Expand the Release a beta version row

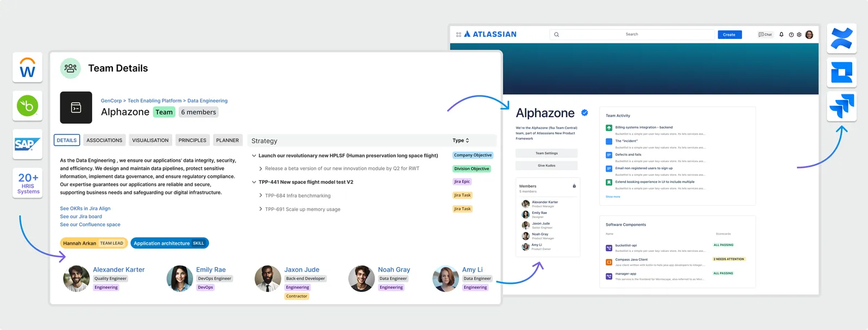tap(260, 169)
